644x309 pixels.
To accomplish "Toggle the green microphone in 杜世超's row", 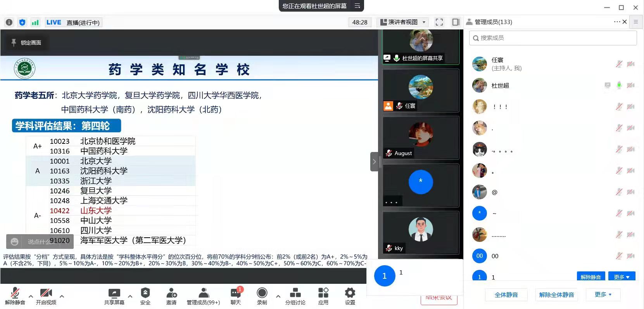I will (x=619, y=85).
